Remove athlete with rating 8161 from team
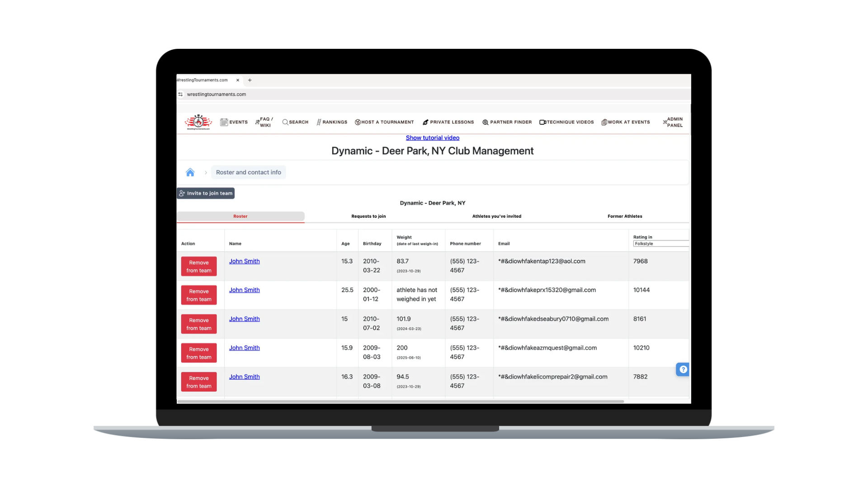This screenshot has height=488, width=868. coord(199,324)
